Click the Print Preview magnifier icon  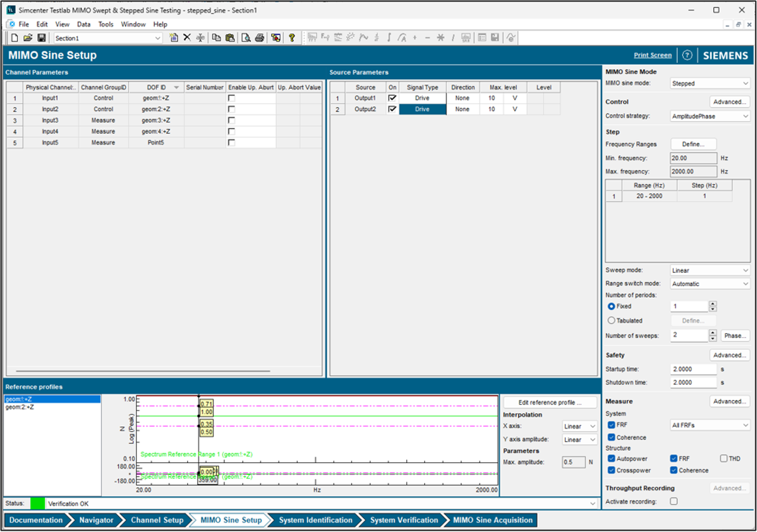pyautogui.click(x=246, y=38)
